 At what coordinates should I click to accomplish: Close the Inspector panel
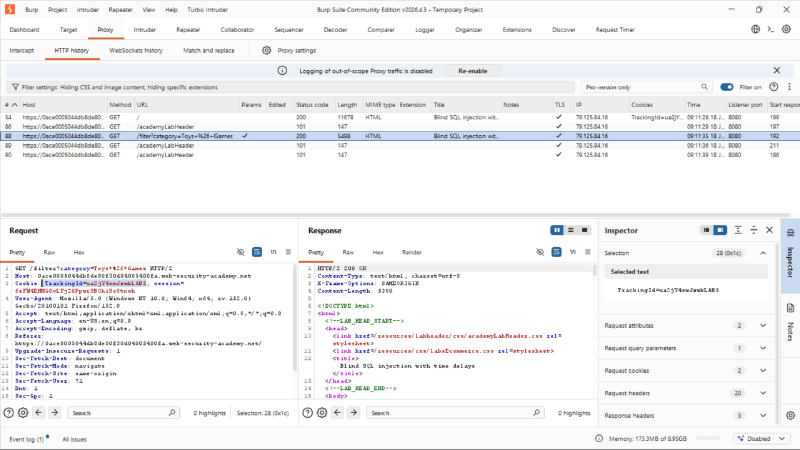[x=769, y=230]
